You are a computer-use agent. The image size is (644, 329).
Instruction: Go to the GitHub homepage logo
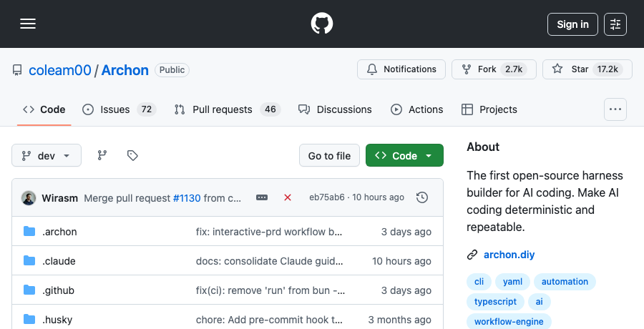pyautogui.click(x=322, y=24)
